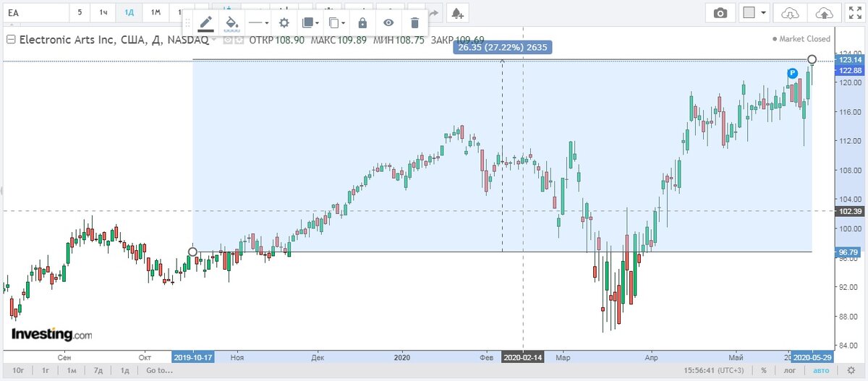
Task: Click the 2020-02-14 date marker
Action: click(x=523, y=357)
